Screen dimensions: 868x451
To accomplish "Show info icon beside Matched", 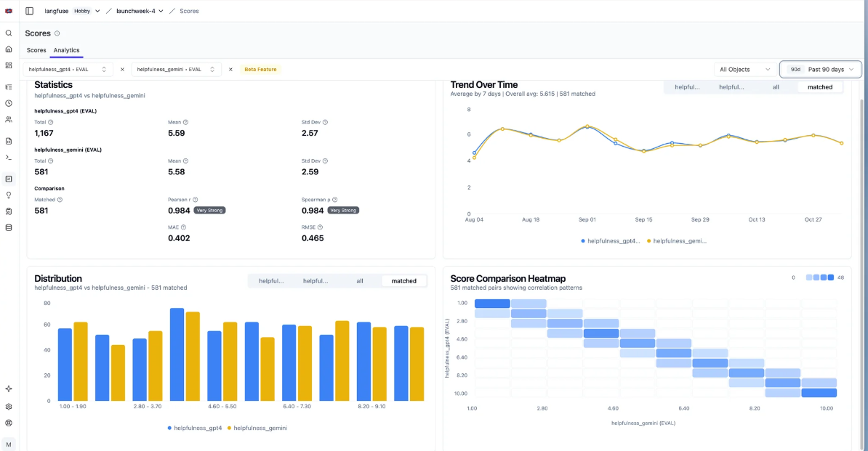I will click(x=60, y=200).
